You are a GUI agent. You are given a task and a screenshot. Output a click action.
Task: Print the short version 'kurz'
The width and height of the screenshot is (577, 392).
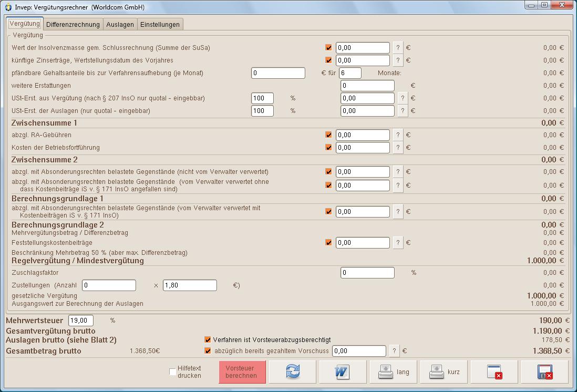(x=444, y=372)
